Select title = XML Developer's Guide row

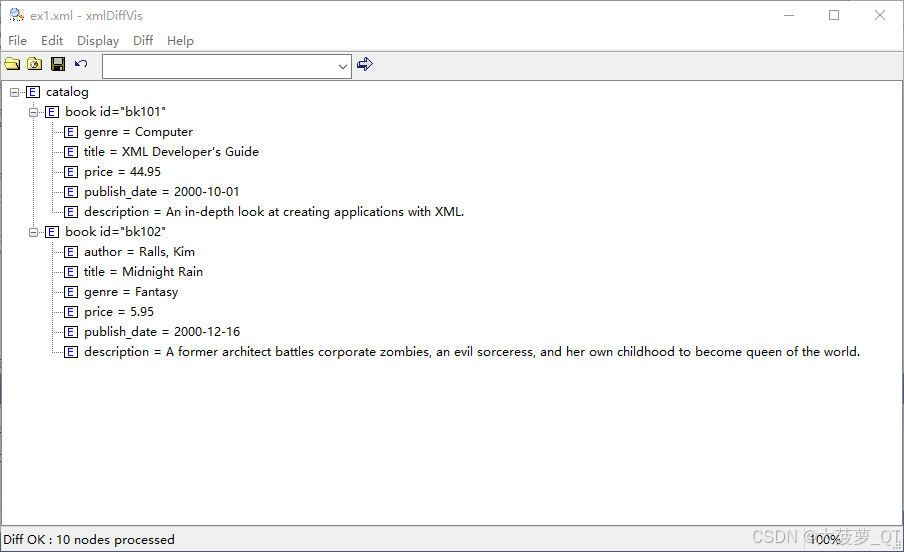pyautogui.click(x=171, y=152)
